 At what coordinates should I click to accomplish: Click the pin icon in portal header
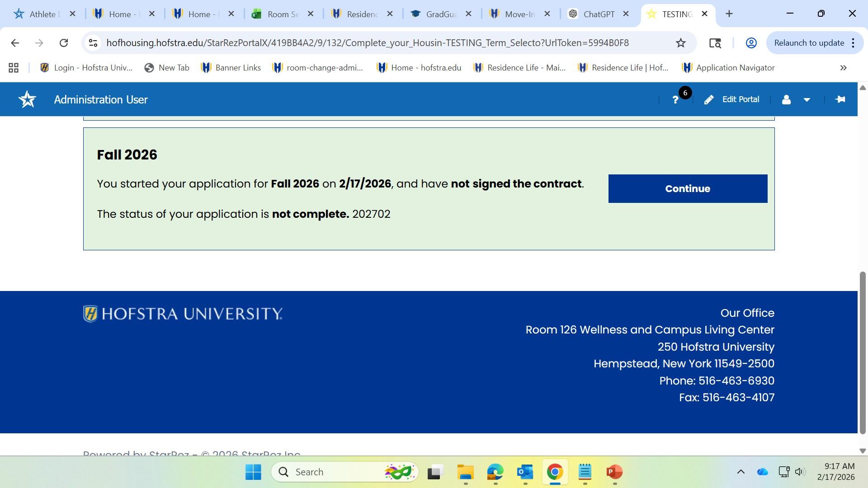coord(840,99)
